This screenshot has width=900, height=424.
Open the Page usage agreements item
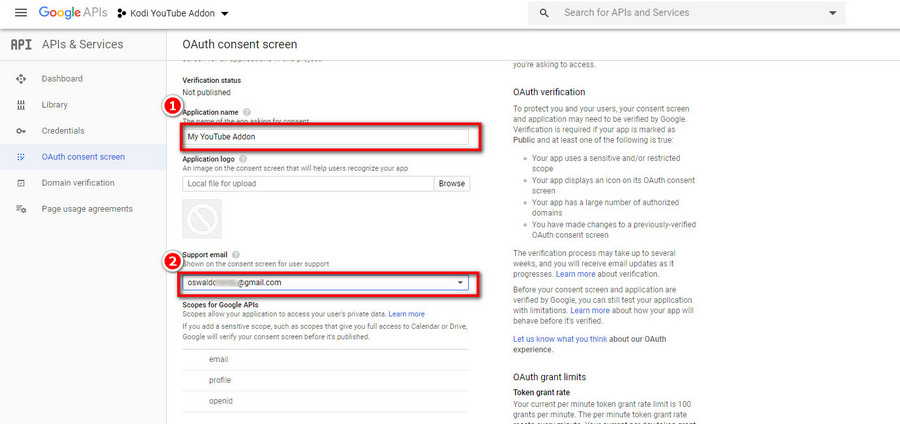pyautogui.click(x=87, y=209)
